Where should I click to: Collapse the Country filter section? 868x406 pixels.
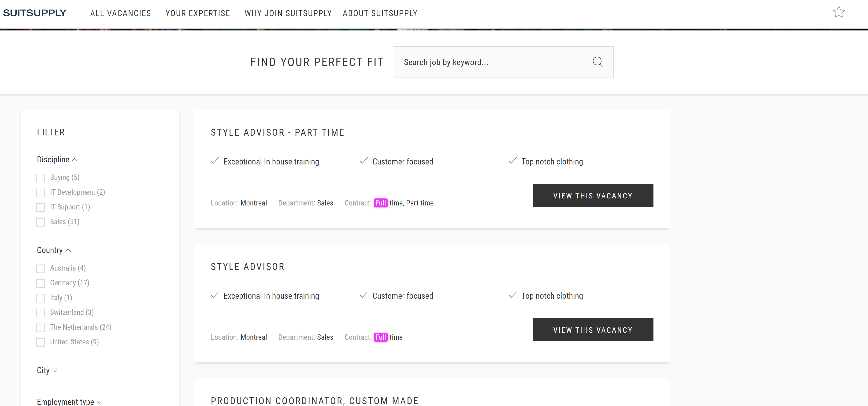coord(54,250)
